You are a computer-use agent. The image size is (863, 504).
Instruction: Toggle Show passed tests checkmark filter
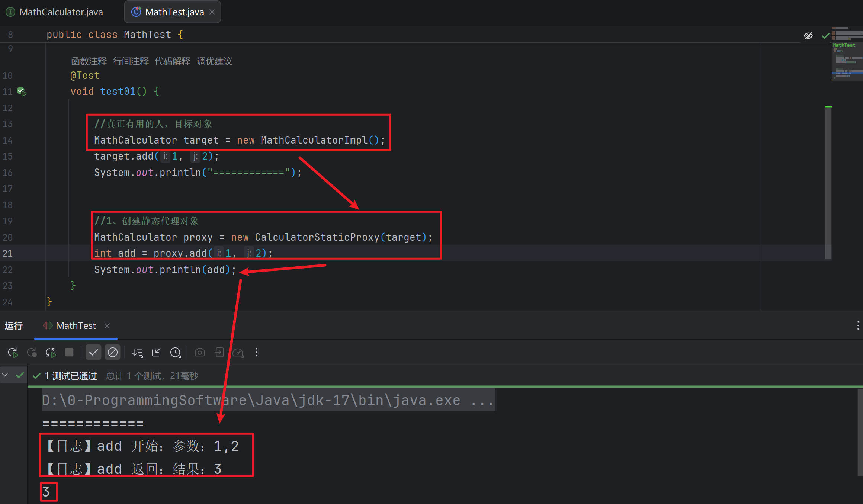pos(93,352)
